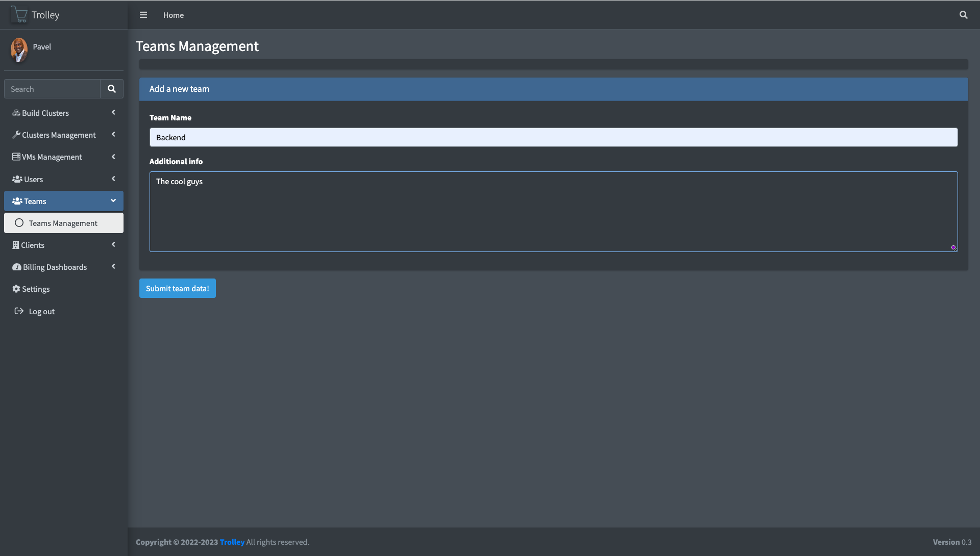Collapse the Teams menu chevron
This screenshot has height=556, width=980.
[x=113, y=201]
